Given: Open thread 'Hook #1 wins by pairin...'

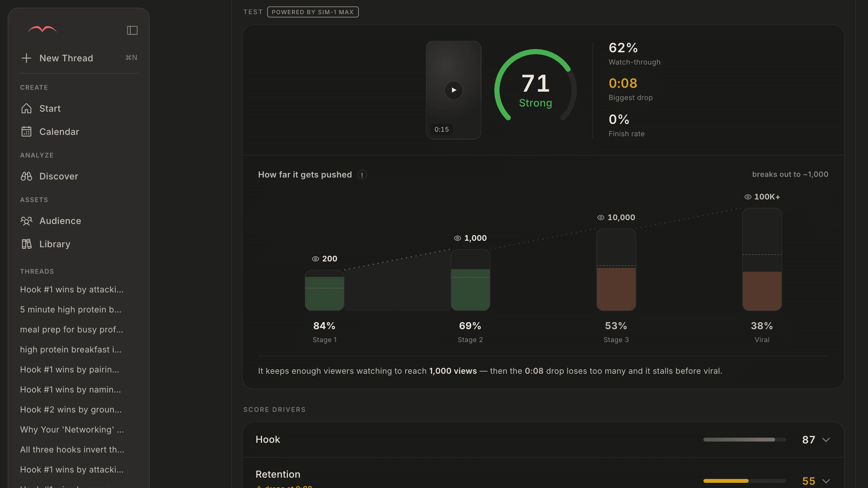Looking at the screenshot, I should [x=70, y=369].
